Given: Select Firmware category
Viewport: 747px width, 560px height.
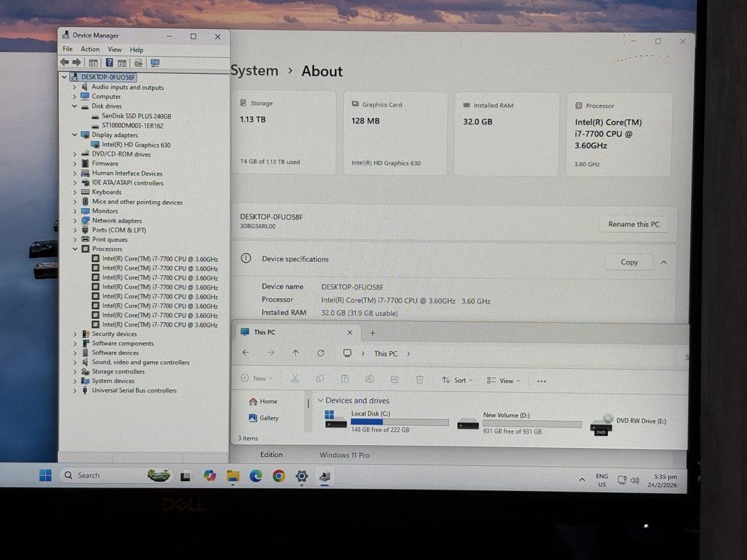Looking at the screenshot, I should (x=105, y=163).
